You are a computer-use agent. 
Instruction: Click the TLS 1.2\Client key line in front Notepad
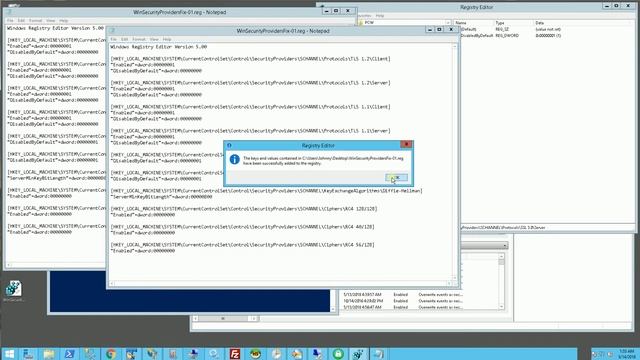(250, 59)
